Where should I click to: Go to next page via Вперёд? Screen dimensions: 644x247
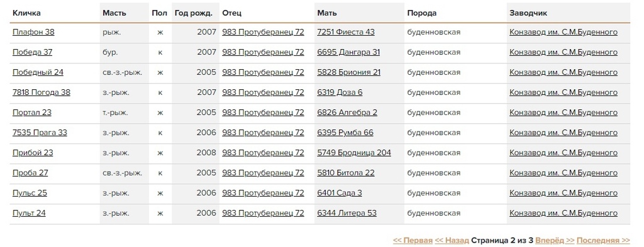(555, 241)
